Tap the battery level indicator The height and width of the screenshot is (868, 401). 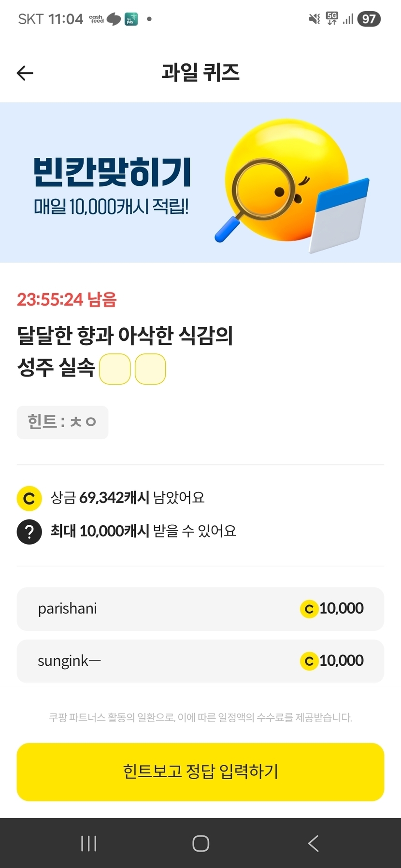[x=369, y=19]
